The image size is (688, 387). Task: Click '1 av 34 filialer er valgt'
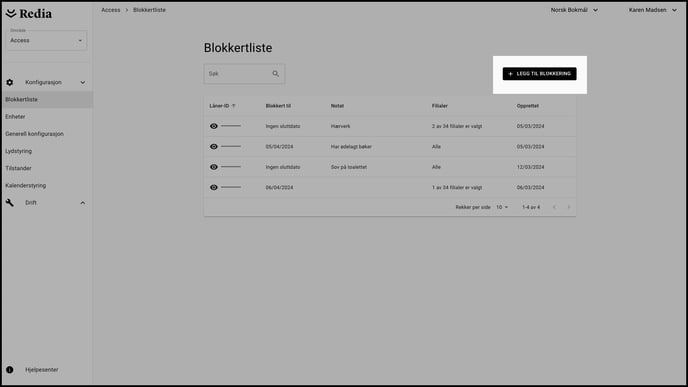pyautogui.click(x=457, y=187)
